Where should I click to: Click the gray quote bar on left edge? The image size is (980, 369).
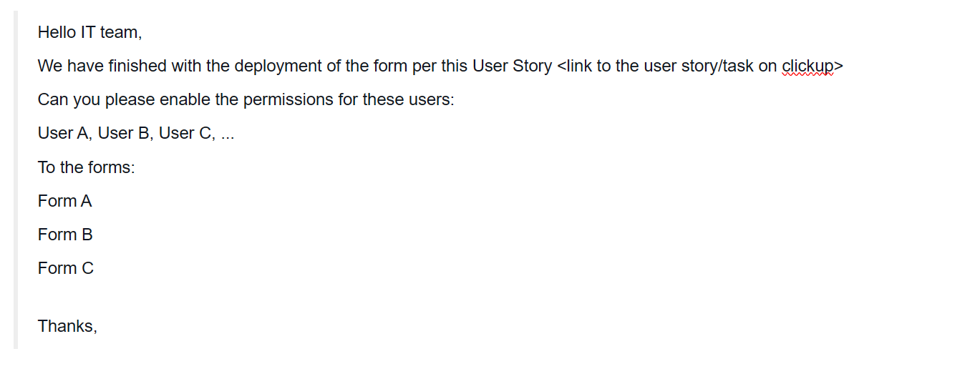pos(15,179)
